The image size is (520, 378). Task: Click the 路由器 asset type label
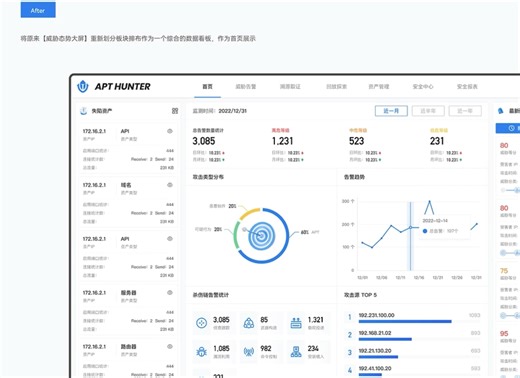pos(128,347)
